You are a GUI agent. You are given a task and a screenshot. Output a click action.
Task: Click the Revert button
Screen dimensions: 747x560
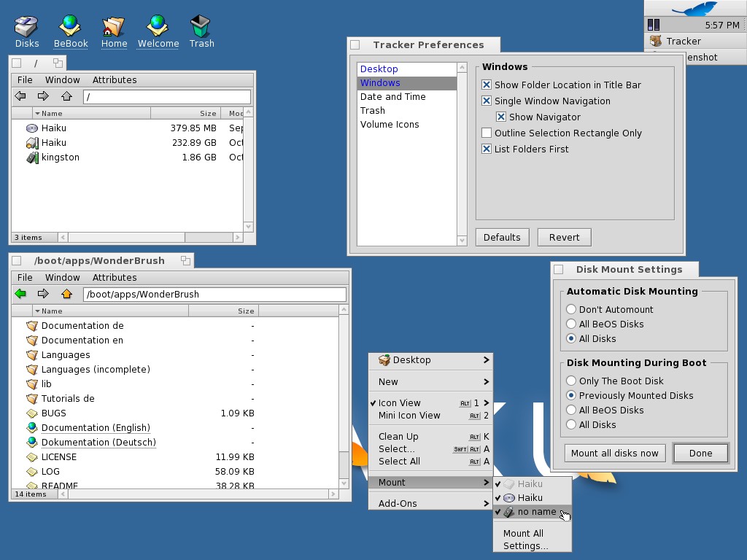(564, 238)
